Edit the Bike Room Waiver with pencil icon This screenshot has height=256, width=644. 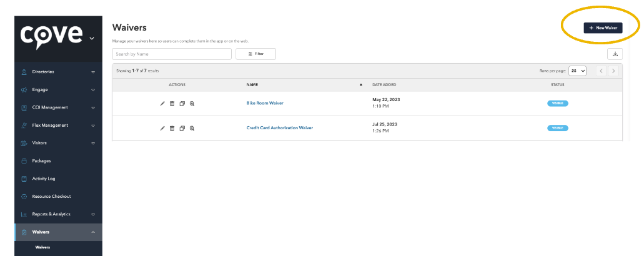point(162,104)
